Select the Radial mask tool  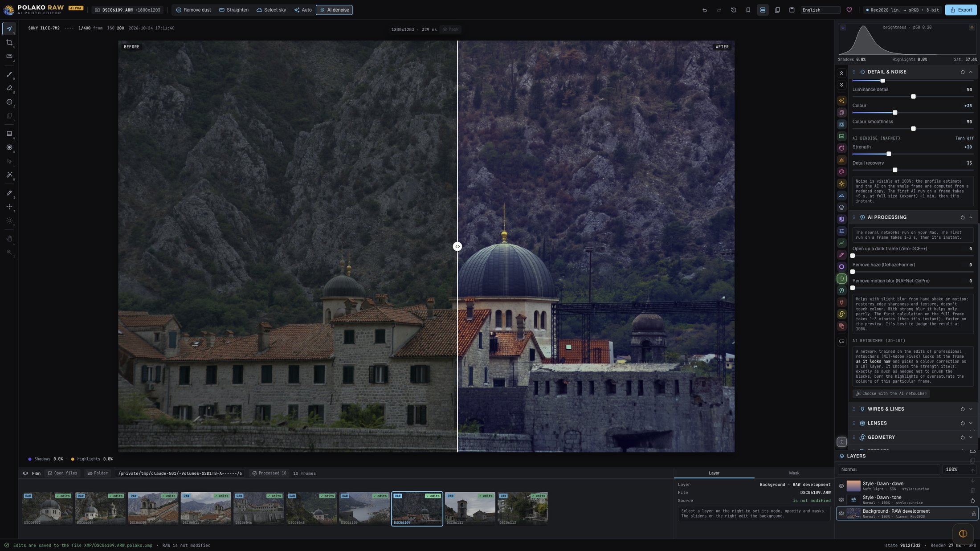(x=9, y=147)
